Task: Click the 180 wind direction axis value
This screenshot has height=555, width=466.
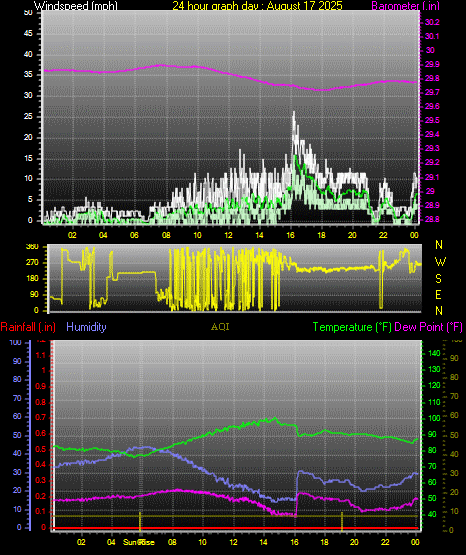Action: (x=32, y=279)
